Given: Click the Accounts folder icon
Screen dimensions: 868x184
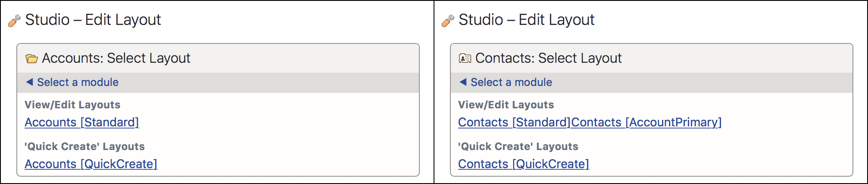Looking at the screenshot, I should pyautogui.click(x=31, y=58).
